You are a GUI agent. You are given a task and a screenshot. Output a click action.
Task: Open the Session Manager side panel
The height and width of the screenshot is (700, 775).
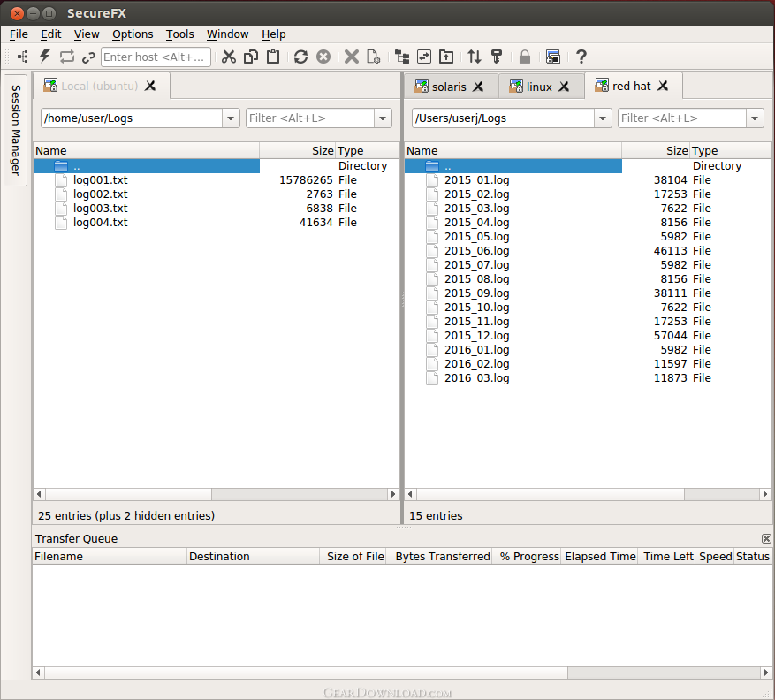[15, 131]
